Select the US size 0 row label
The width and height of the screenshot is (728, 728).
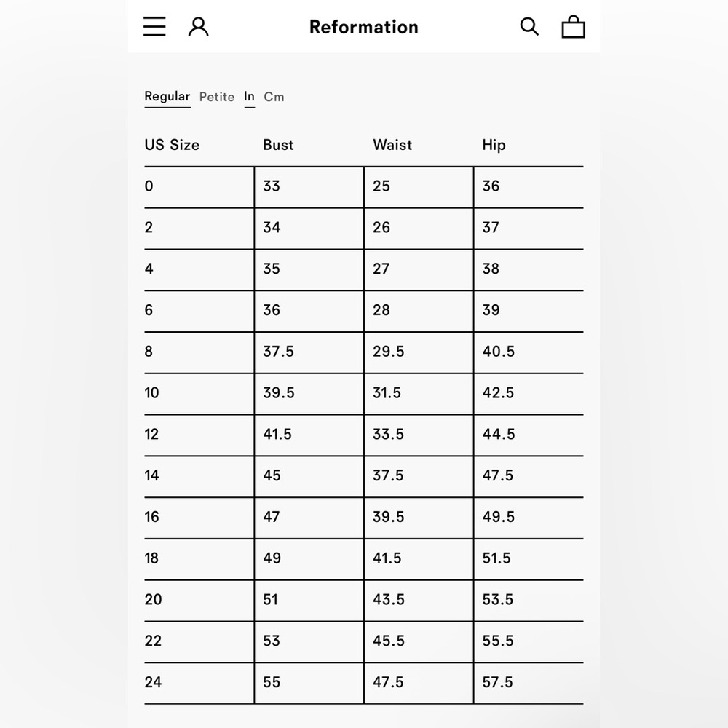[x=149, y=186]
